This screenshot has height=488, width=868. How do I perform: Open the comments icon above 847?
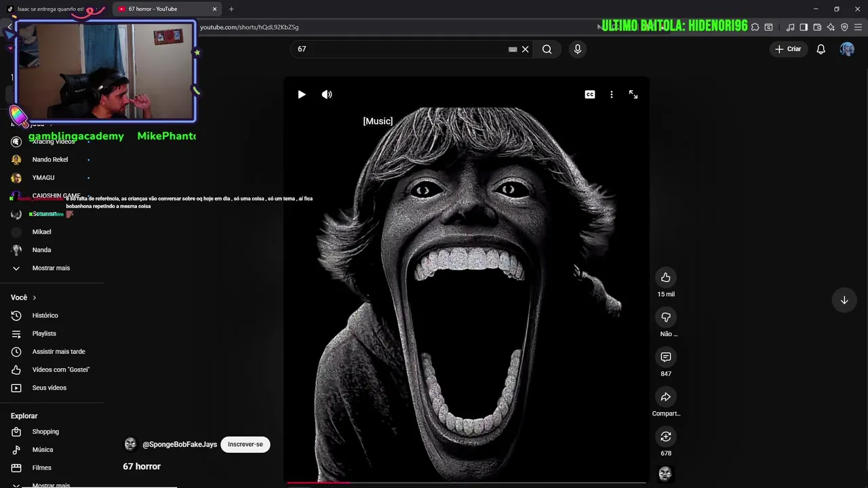(x=666, y=357)
